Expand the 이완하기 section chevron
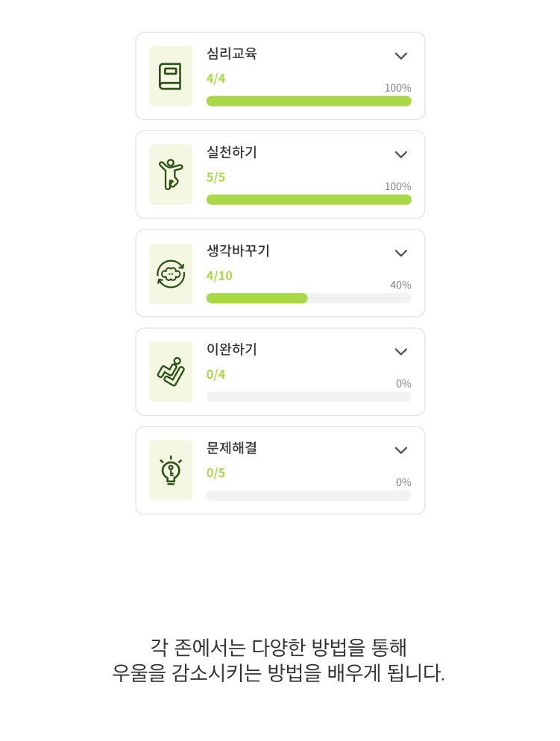Viewport: 560px width, 741px height. [x=400, y=352]
